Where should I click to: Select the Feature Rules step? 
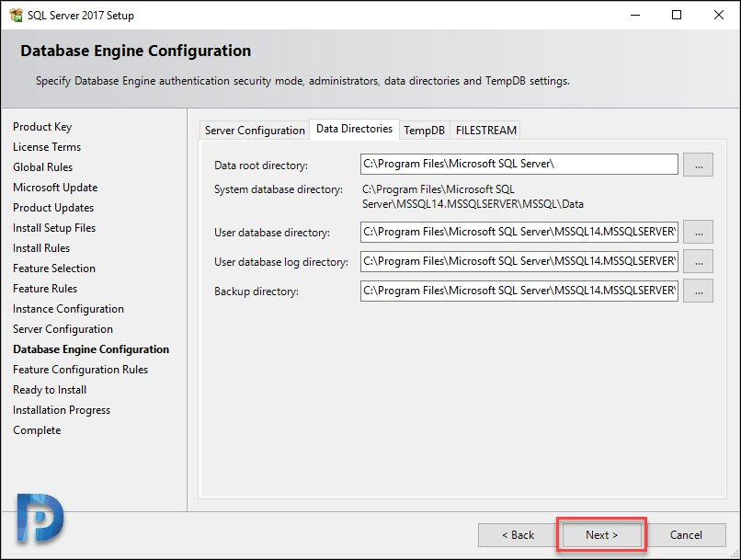pyautogui.click(x=45, y=289)
